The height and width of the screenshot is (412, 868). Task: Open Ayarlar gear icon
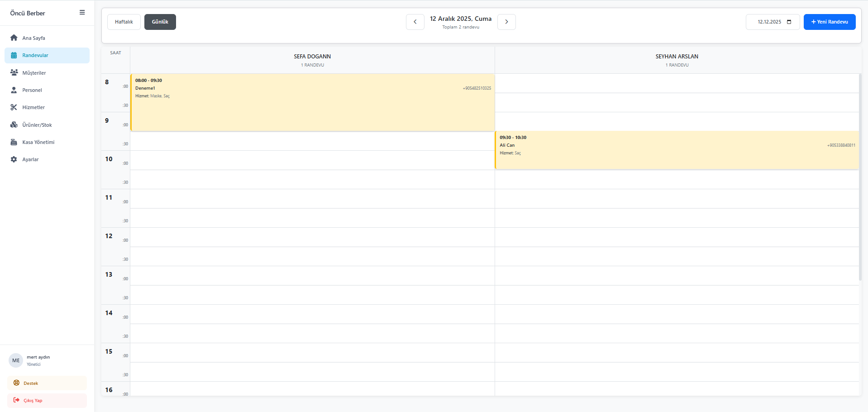pyautogui.click(x=14, y=159)
